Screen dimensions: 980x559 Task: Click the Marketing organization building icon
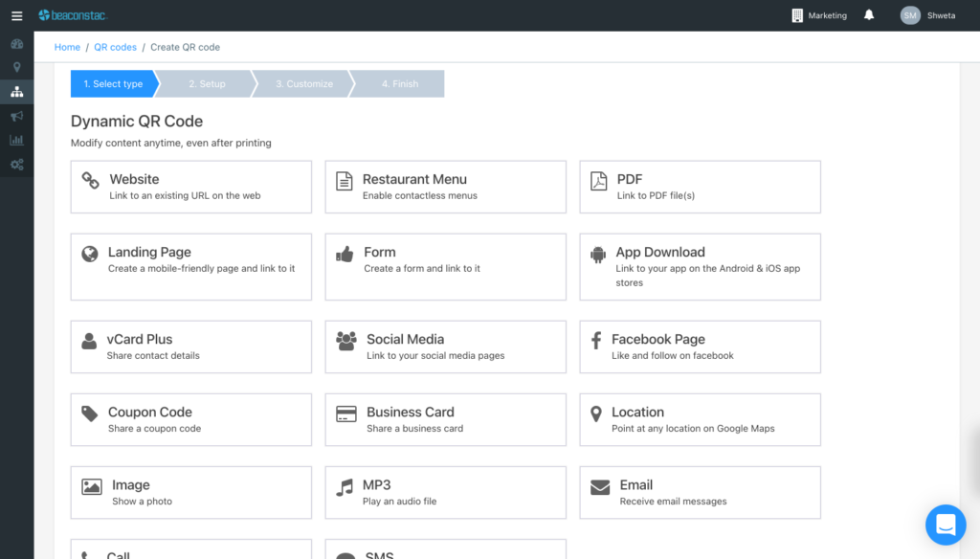tap(797, 15)
